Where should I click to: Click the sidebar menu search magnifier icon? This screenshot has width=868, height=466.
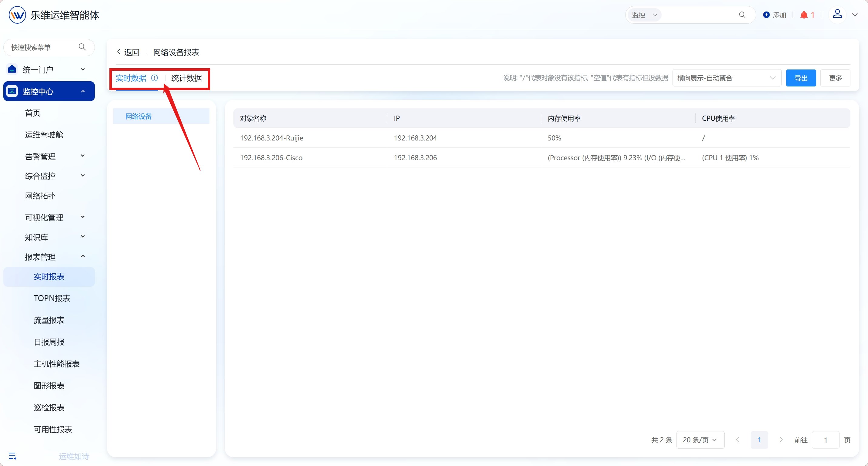coord(82,47)
